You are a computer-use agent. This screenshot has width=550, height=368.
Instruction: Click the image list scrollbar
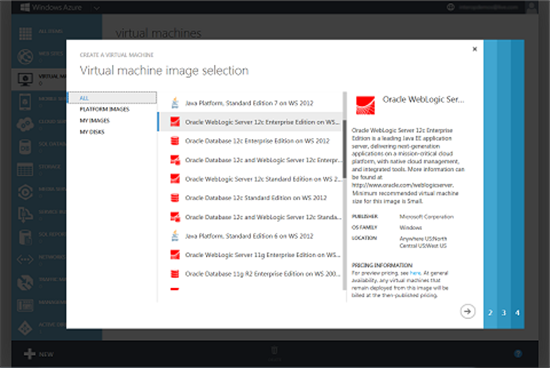tap(345, 149)
